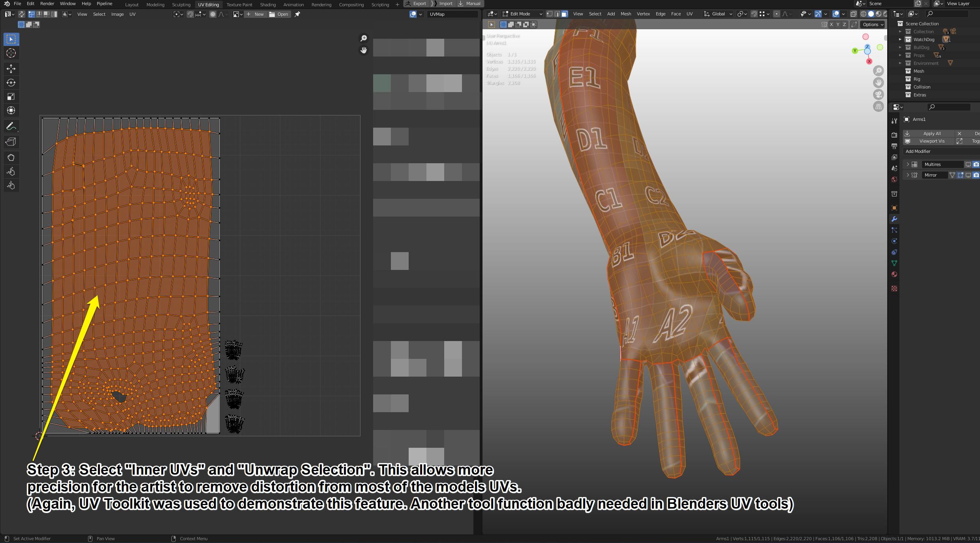Toggle Mirror modifier edit mode display

(960, 175)
